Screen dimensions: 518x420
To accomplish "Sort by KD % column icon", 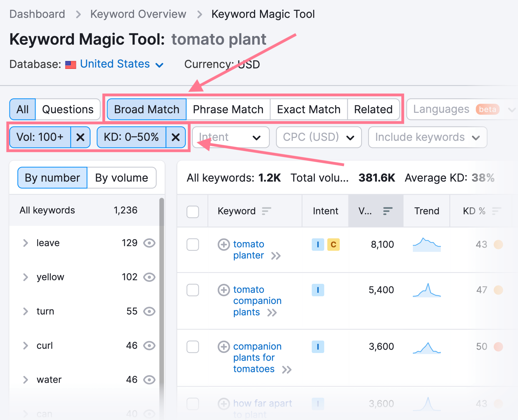I will click(496, 211).
